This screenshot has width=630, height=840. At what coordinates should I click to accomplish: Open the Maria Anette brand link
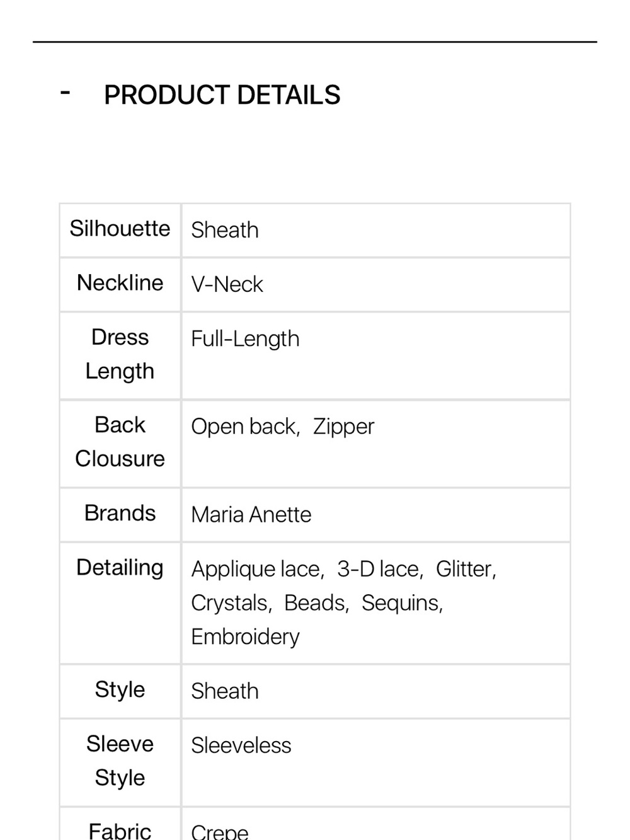tap(251, 515)
